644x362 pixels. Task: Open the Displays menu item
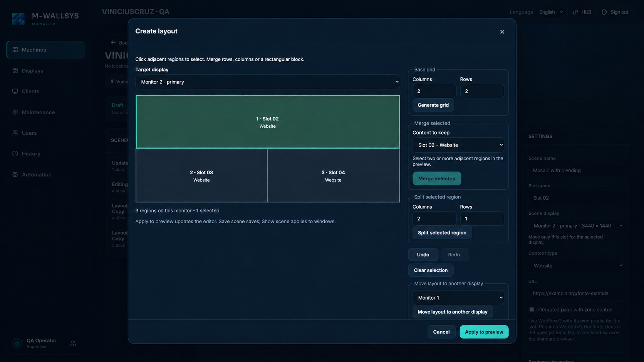45,70
